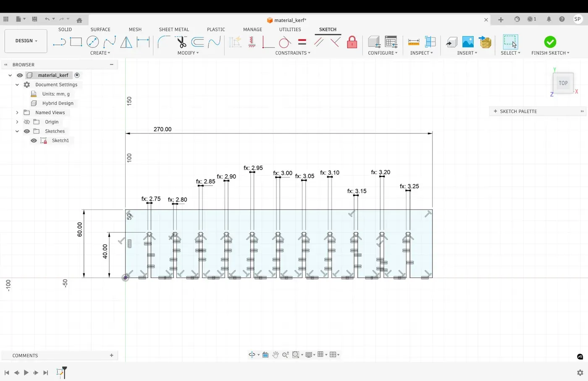588x381 pixels.
Task: Collapse the material_kerf tree node
Action: [10, 75]
